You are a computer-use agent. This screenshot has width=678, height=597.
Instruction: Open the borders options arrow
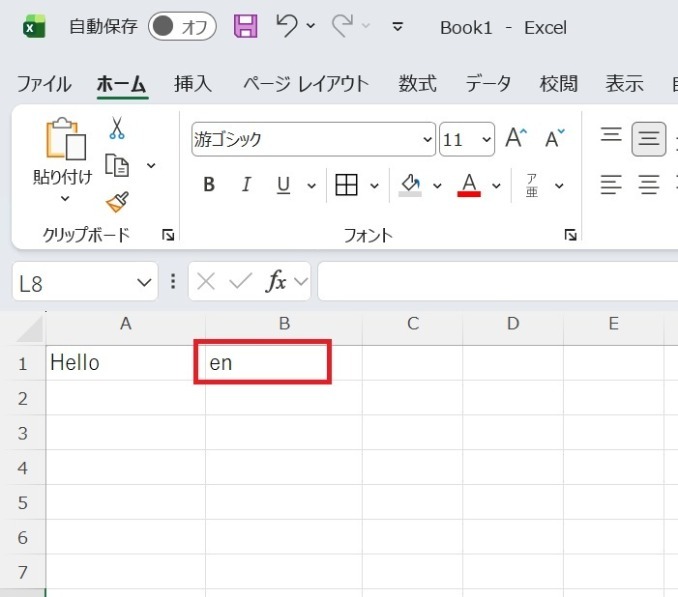[x=374, y=186]
